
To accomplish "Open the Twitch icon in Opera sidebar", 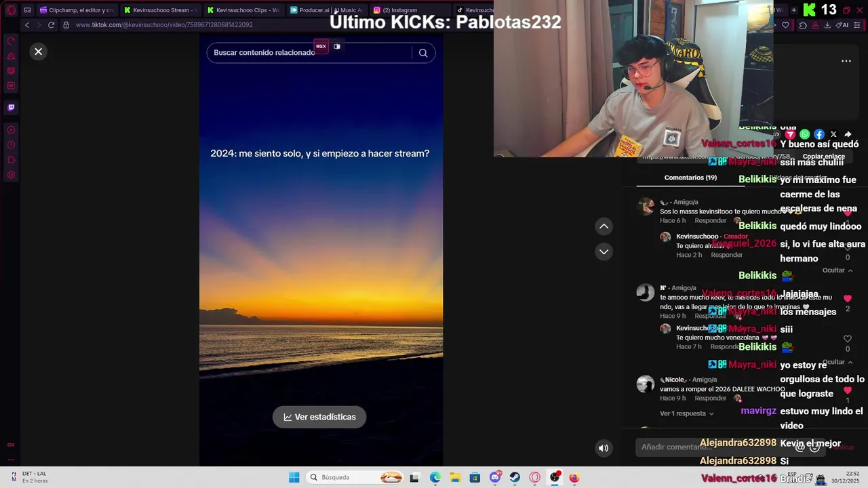I will 11,107.
